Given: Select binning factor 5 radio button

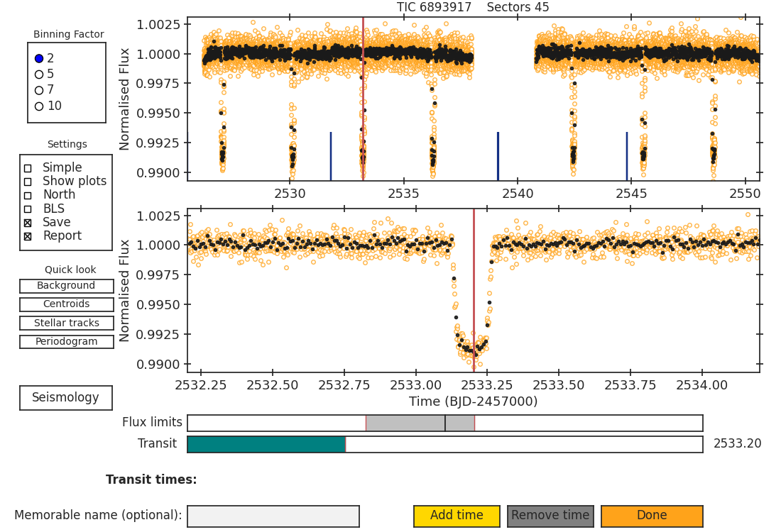Looking at the screenshot, I should click(39, 74).
